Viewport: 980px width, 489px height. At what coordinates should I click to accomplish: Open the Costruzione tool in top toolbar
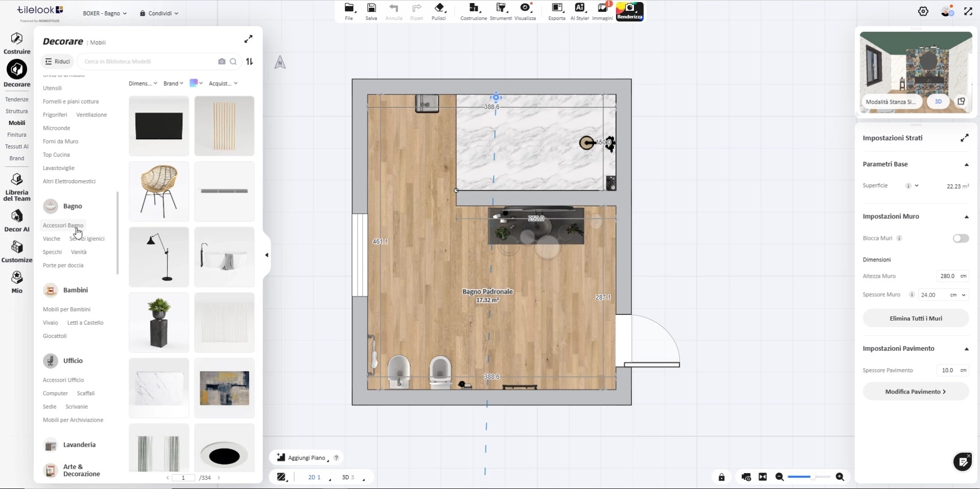474,11
